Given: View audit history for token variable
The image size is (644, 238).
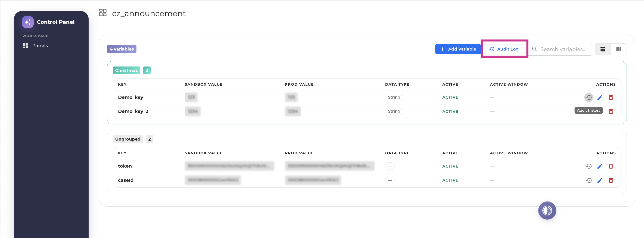Looking at the screenshot, I should click(x=589, y=166).
